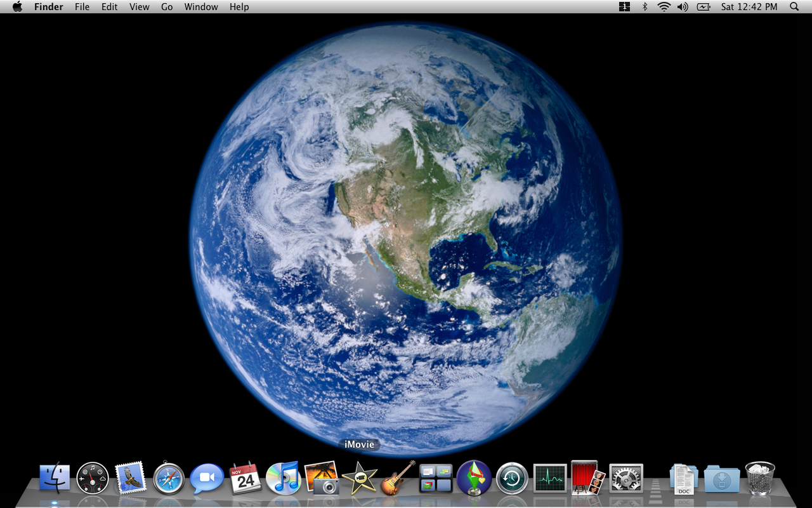Open the File menu
The height and width of the screenshot is (508, 812).
point(82,7)
